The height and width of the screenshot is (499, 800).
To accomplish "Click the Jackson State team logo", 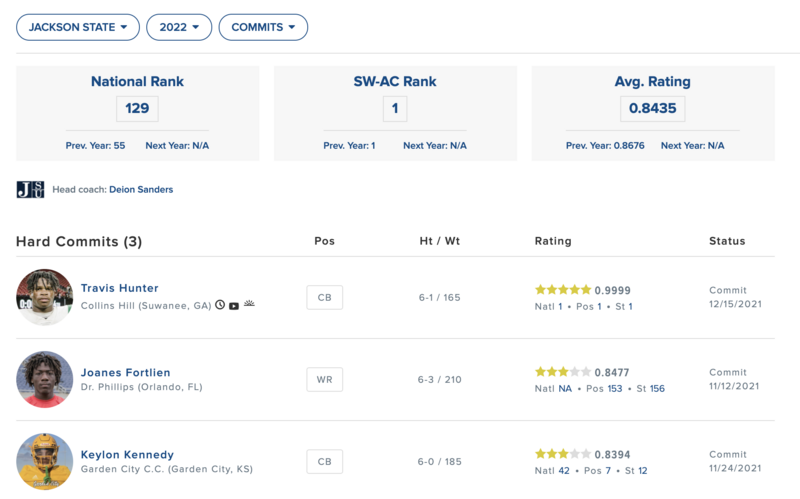I will point(30,189).
